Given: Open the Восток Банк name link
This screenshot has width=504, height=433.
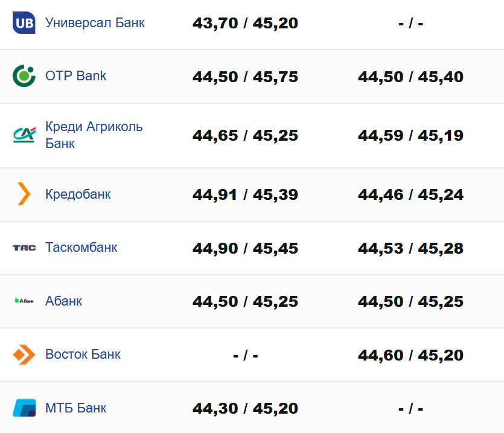Looking at the screenshot, I should click(x=83, y=354).
